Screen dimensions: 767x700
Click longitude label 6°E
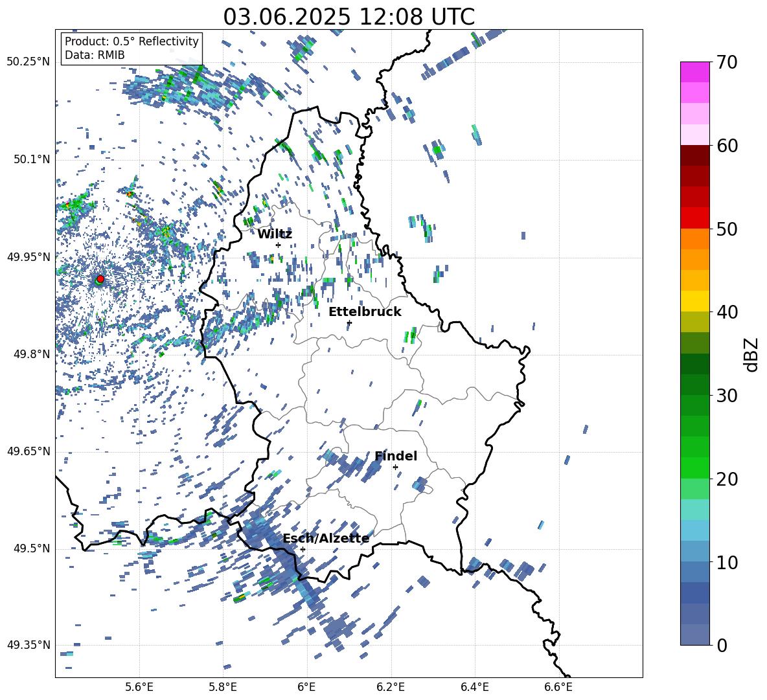[x=306, y=687]
